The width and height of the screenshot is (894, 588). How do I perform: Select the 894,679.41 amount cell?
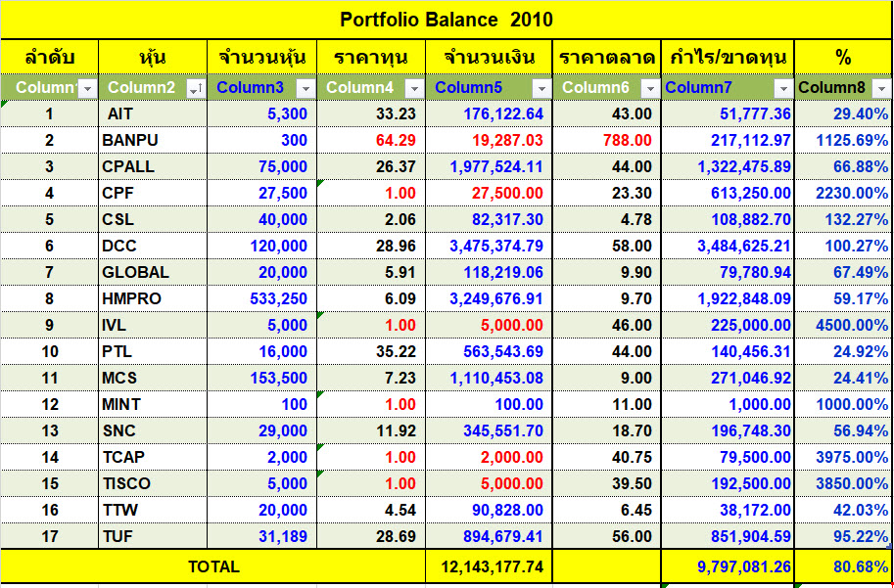point(489,536)
